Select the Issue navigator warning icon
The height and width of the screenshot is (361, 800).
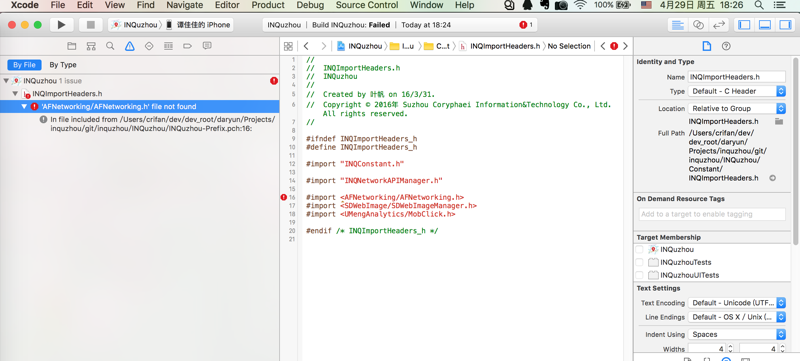[130, 46]
